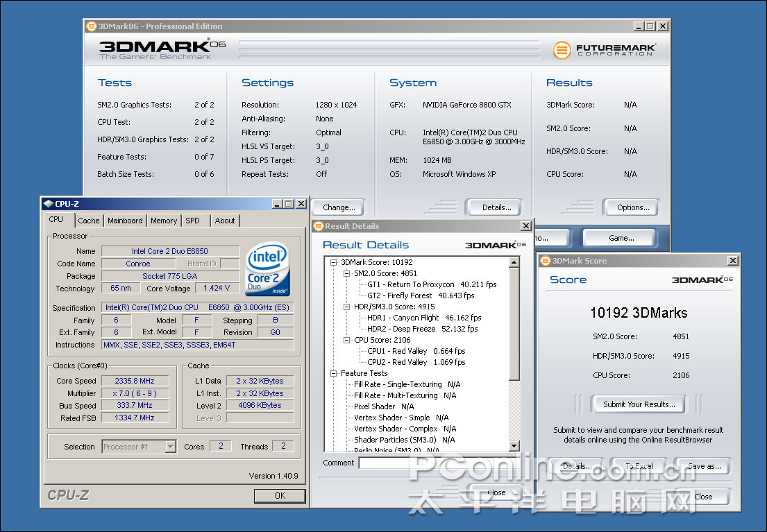767x532 pixels.
Task: Open the Memory tab in CPU-Z
Action: (164, 221)
